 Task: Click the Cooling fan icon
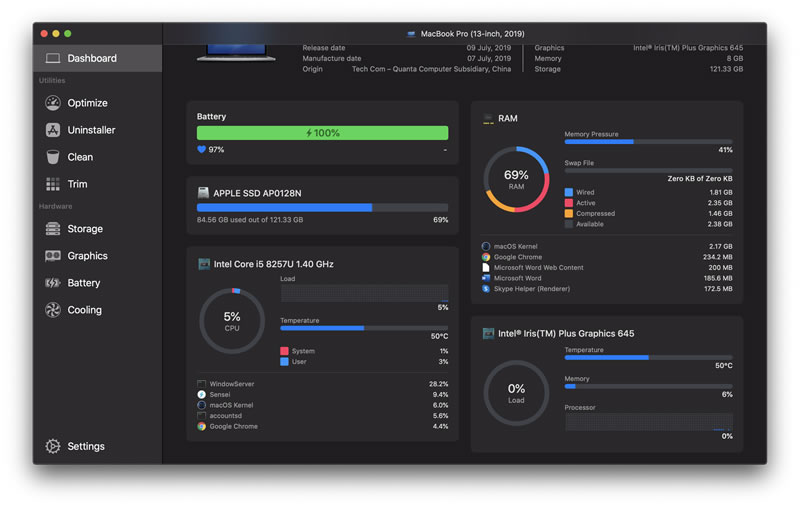pyautogui.click(x=53, y=310)
